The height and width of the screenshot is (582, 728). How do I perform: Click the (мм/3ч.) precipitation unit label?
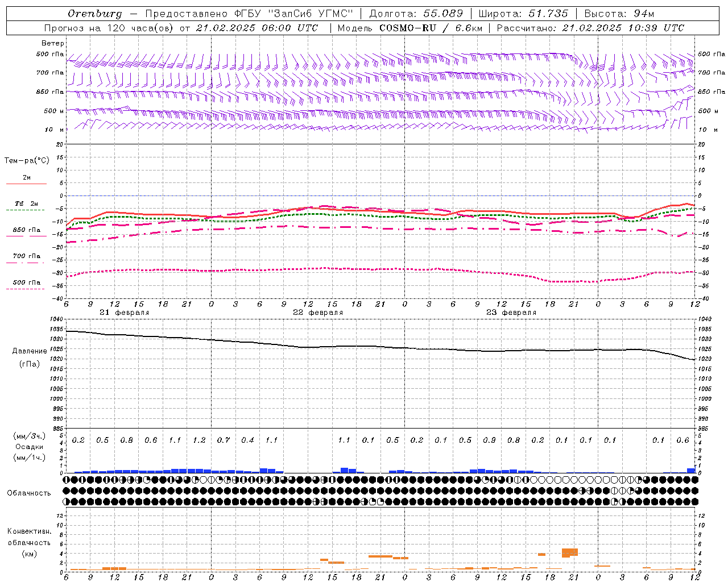(29, 436)
